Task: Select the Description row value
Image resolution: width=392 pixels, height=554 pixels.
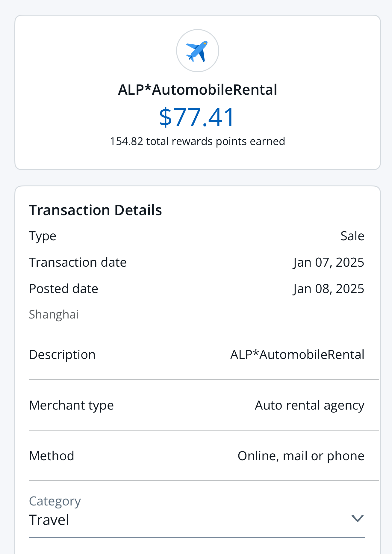Action: click(x=297, y=354)
